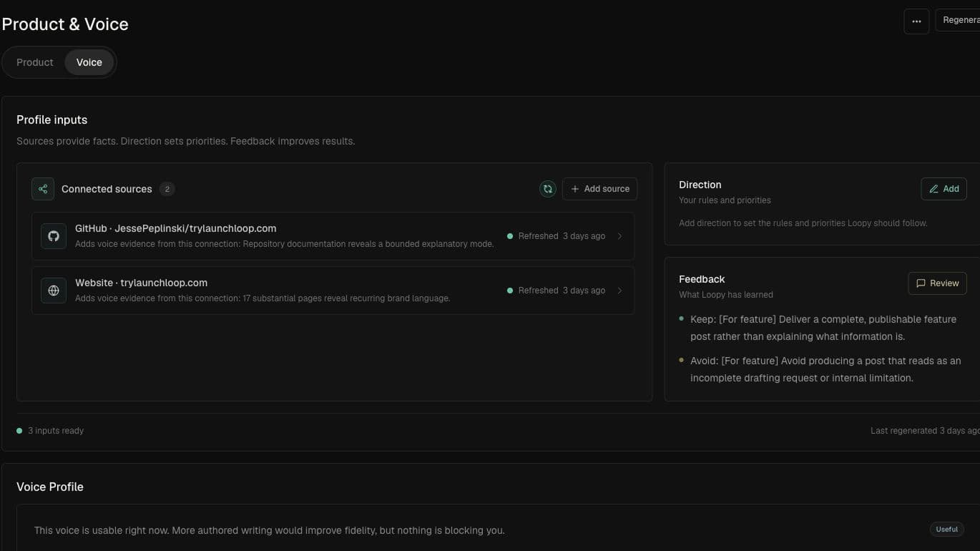The height and width of the screenshot is (551, 980).
Task: Click the Website row Refreshed status
Action: (x=556, y=291)
